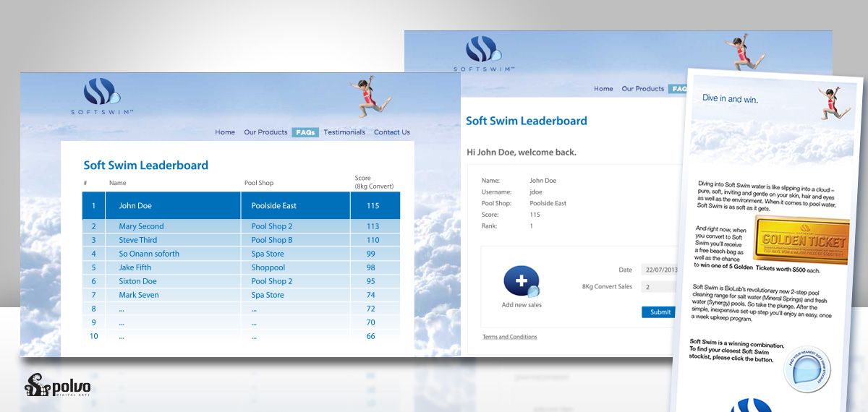Click the Soft Swim Leaderboard heading on the left page
868x412 pixels.
pyautogui.click(x=146, y=166)
